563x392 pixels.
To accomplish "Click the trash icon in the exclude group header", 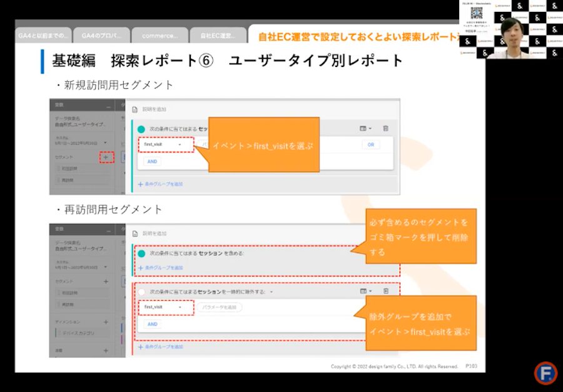I will pyautogui.click(x=385, y=291).
